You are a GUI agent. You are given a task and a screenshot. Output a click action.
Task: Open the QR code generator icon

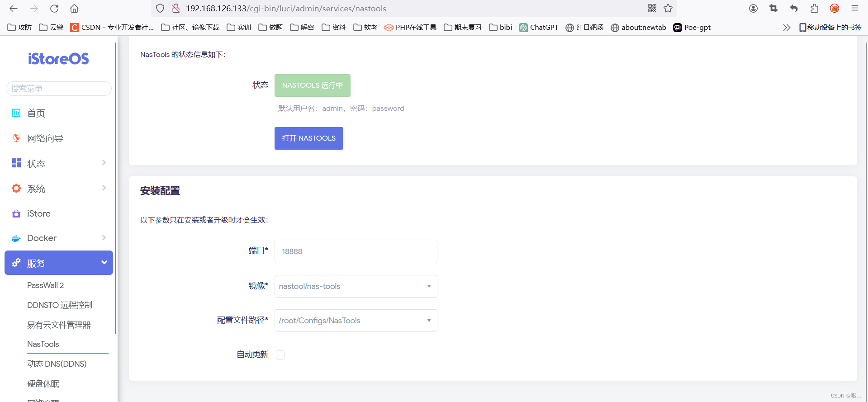coord(652,8)
